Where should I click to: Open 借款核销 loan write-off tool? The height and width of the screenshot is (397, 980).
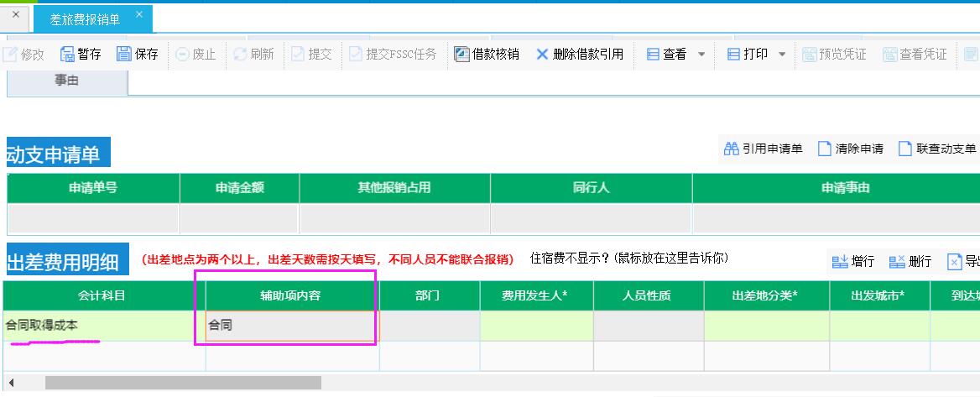click(x=461, y=55)
